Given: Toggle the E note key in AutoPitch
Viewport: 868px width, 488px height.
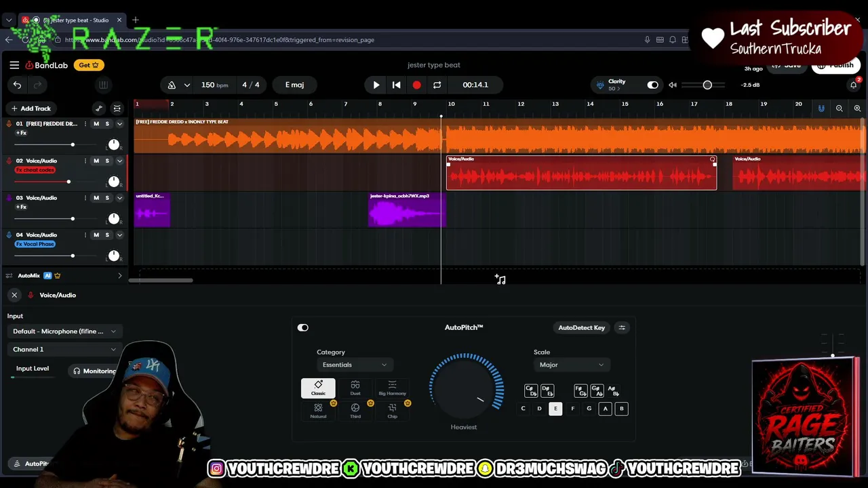Looking at the screenshot, I should coord(555,409).
